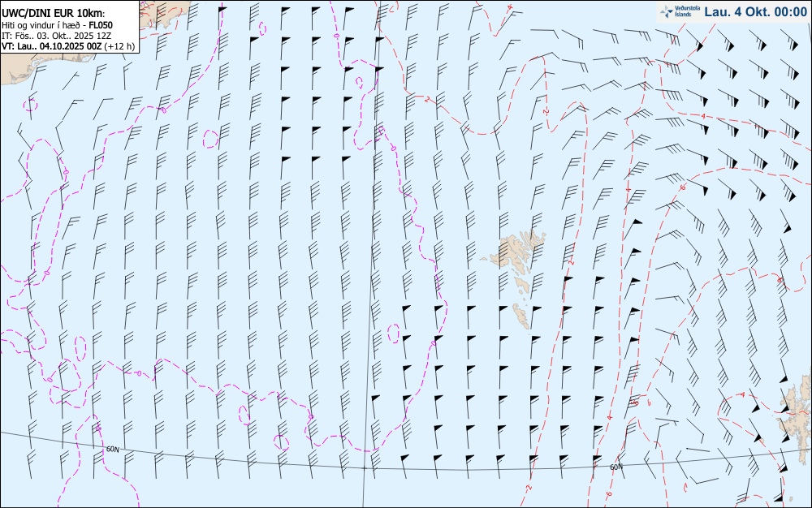Click the -2 isotherm label just east of the Faroe Islands
This screenshot has width=812, height=508.
pos(572,263)
